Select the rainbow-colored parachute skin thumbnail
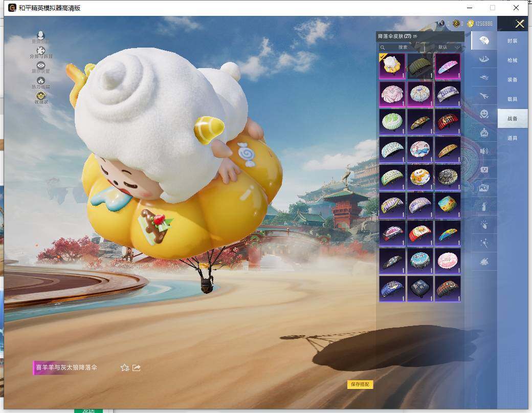Viewport: 532px width, 413px height. pos(447,233)
